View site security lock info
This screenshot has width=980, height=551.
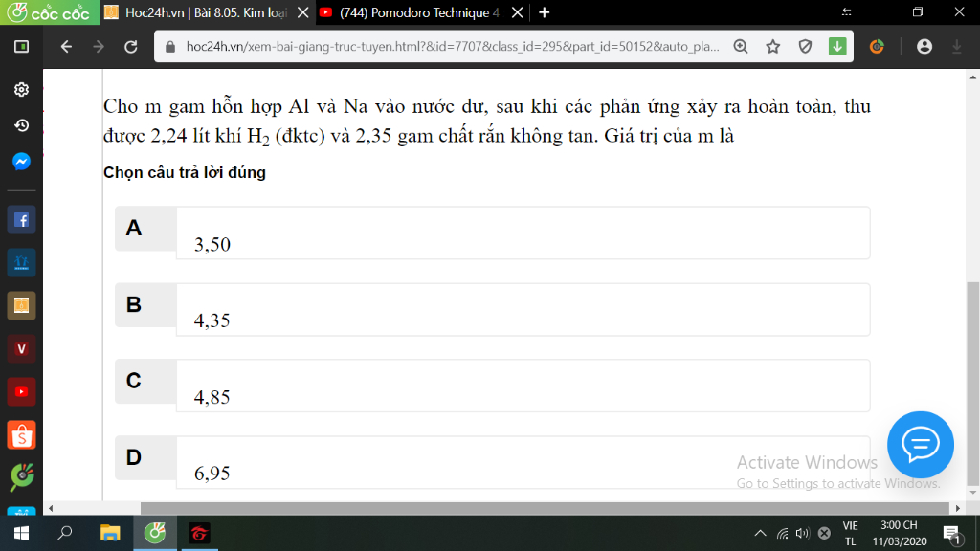(x=170, y=47)
